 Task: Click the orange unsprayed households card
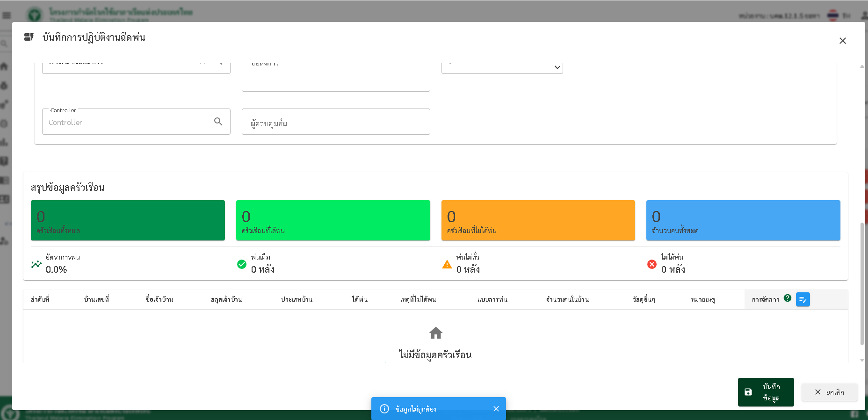pyautogui.click(x=538, y=220)
